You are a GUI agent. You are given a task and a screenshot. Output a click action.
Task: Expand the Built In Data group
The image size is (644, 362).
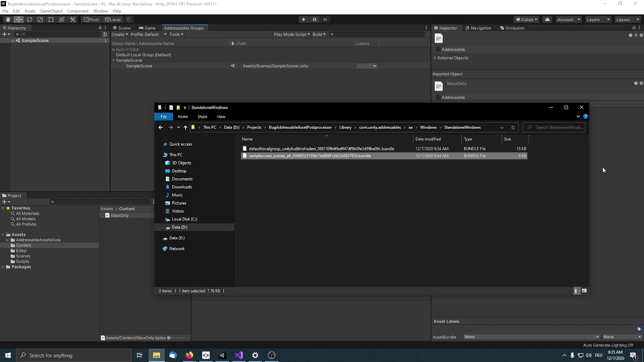click(x=114, y=49)
